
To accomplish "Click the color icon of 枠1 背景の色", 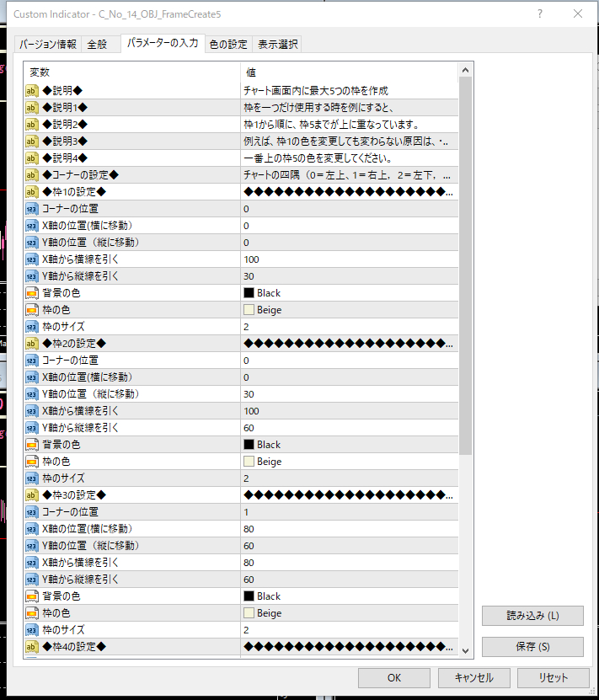I will tap(32, 293).
